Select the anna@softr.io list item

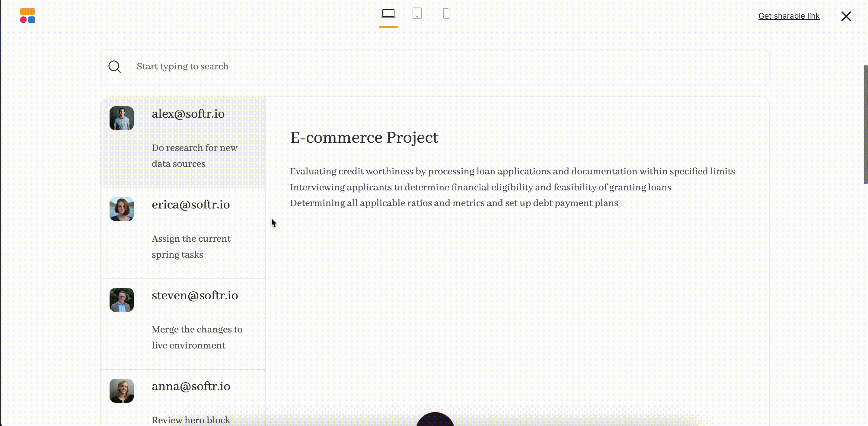pos(191,386)
